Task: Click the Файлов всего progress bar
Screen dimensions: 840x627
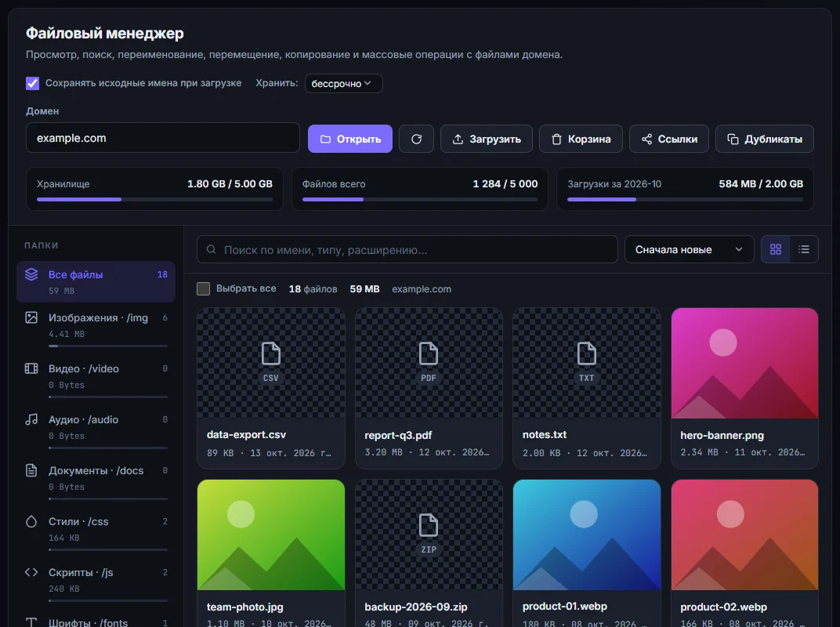Action: [x=420, y=199]
